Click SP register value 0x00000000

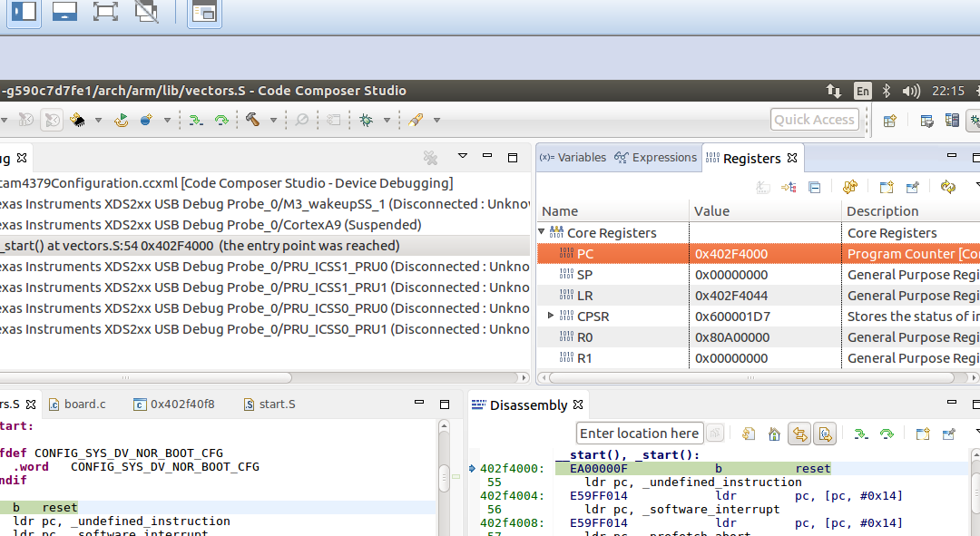[731, 275]
